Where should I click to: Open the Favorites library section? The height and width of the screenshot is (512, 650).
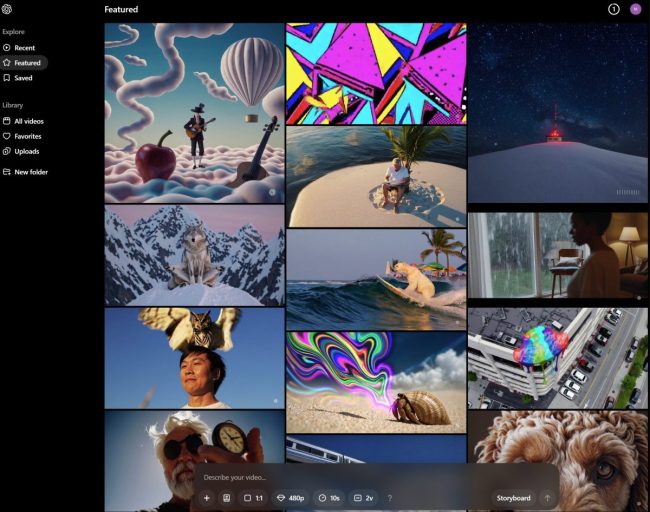(27, 136)
